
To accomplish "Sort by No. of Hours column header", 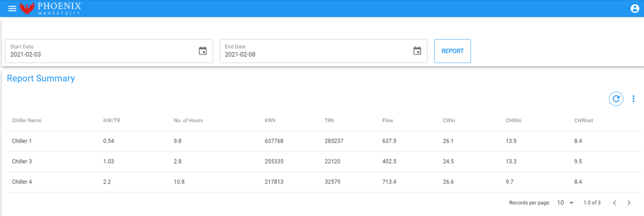I will 188,120.
